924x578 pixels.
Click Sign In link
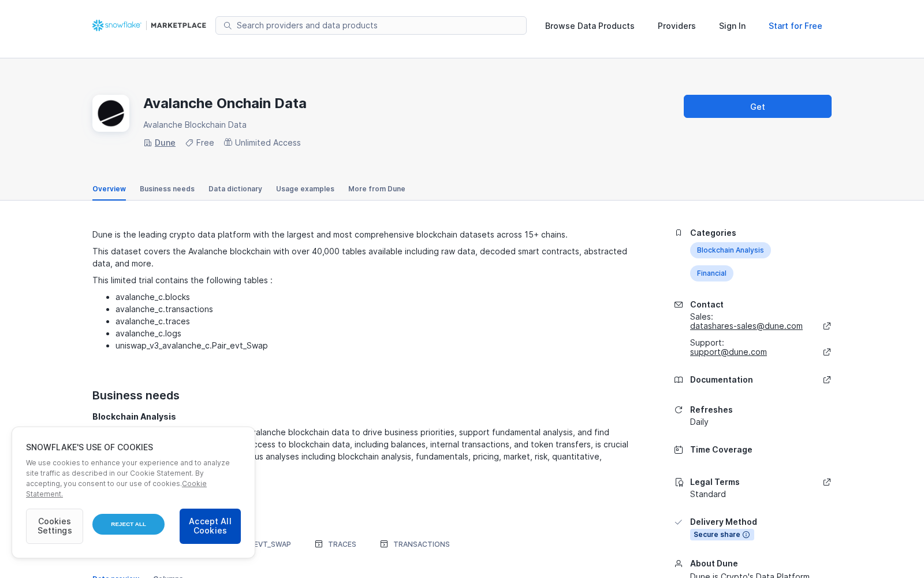pyautogui.click(x=732, y=26)
